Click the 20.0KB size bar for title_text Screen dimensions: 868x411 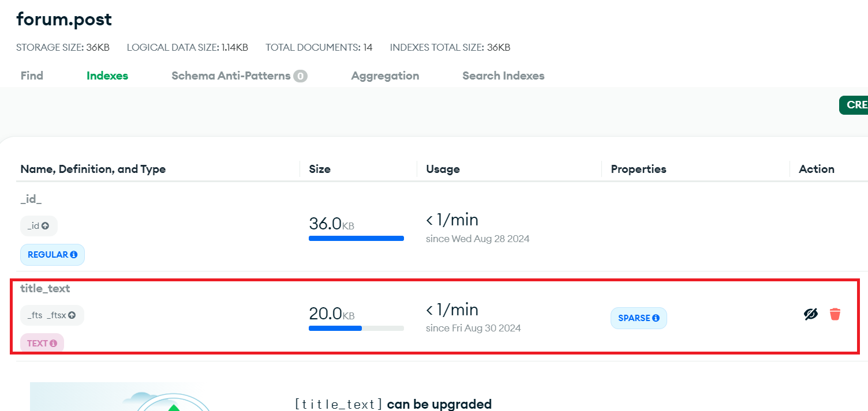tap(356, 328)
